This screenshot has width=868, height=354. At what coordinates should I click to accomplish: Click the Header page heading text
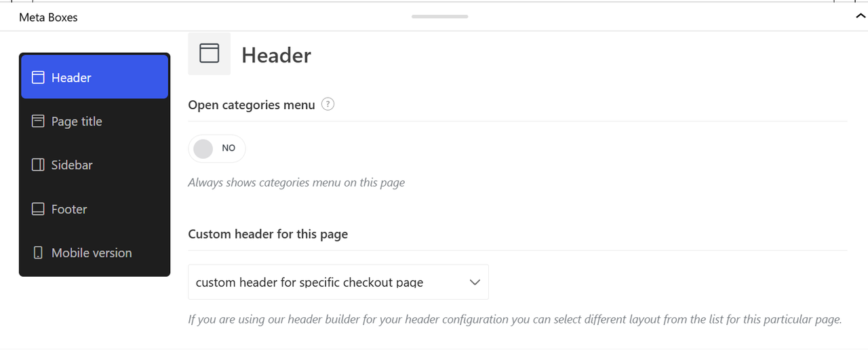(x=276, y=55)
